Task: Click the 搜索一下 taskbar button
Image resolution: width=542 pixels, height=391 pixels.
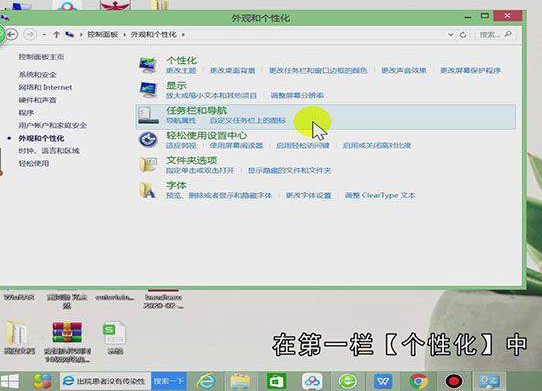Action: tap(169, 381)
